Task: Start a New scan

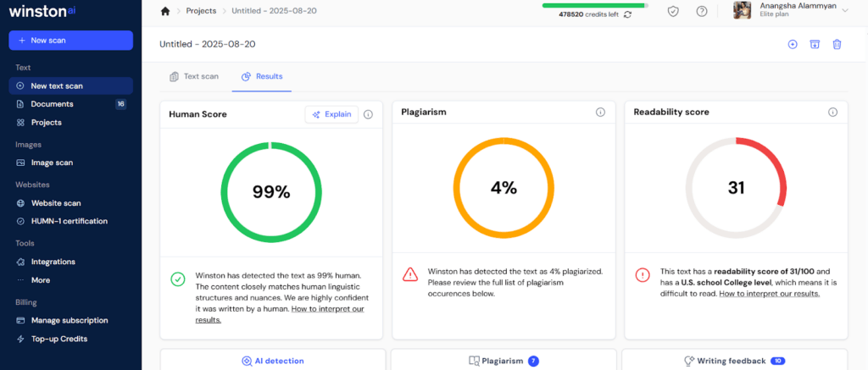Action: [70, 41]
